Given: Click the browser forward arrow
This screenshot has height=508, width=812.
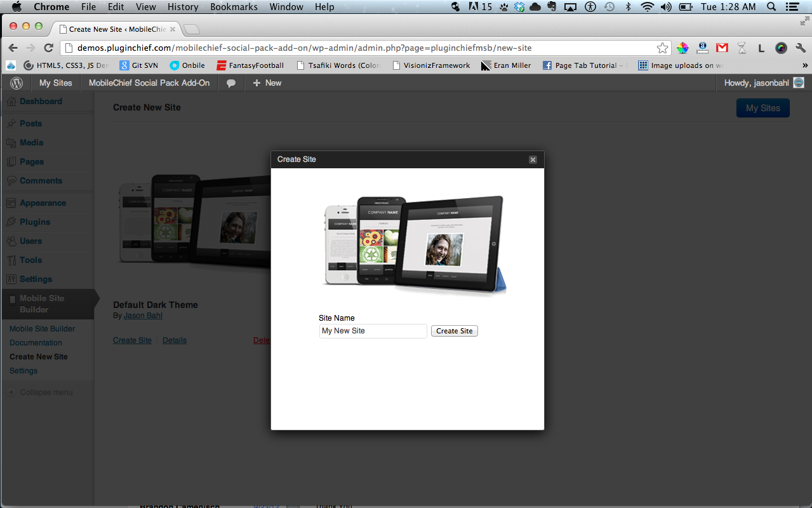Looking at the screenshot, I should (30, 48).
